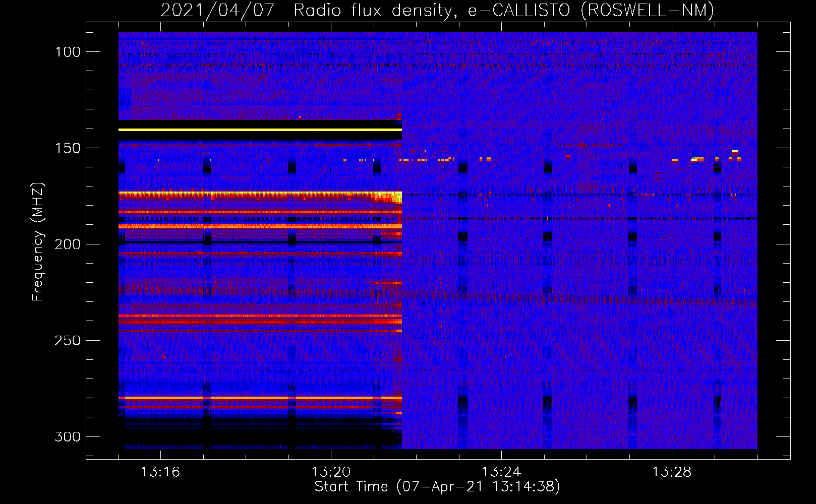Click the '100' frequency tick label
816x504 pixels.
click(68, 52)
